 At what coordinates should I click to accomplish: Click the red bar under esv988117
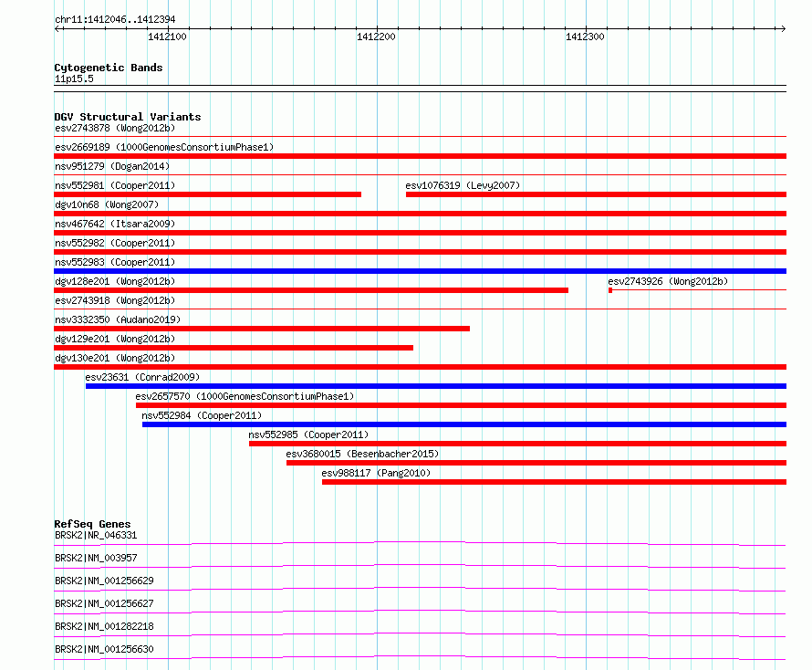pos(554,482)
